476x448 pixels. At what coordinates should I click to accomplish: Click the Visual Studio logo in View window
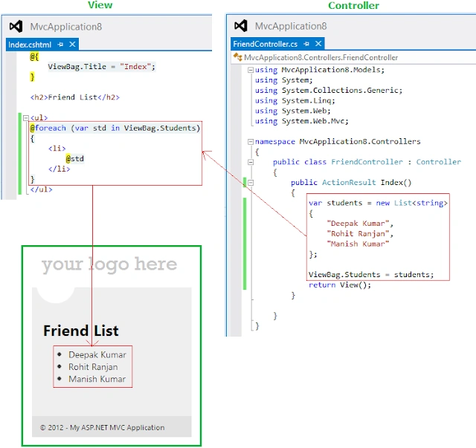click(x=16, y=27)
